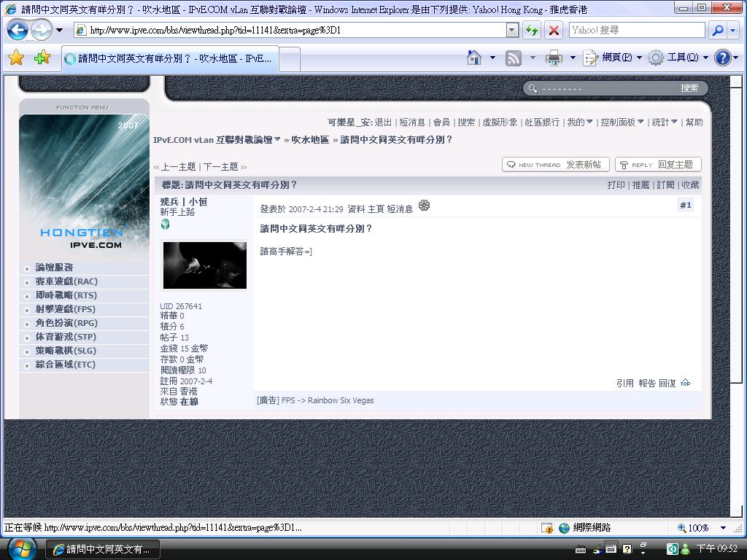Quote the post with 引用

pyautogui.click(x=625, y=384)
